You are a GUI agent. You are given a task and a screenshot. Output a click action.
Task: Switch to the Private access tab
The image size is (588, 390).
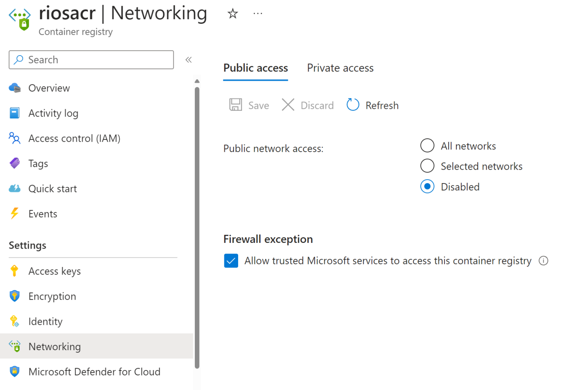(x=340, y=68)
